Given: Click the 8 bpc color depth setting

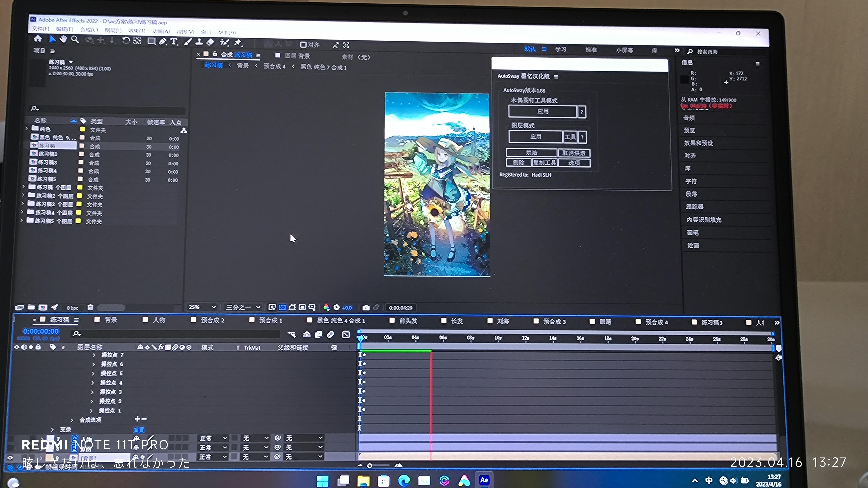Looking at the screenshot, I should tap(72, 308).
